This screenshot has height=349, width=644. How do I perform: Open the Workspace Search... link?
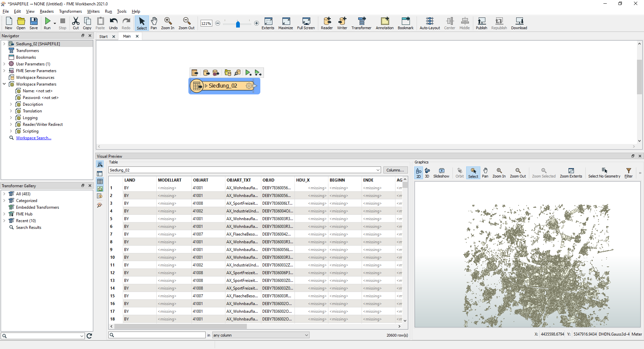point(34,138)
